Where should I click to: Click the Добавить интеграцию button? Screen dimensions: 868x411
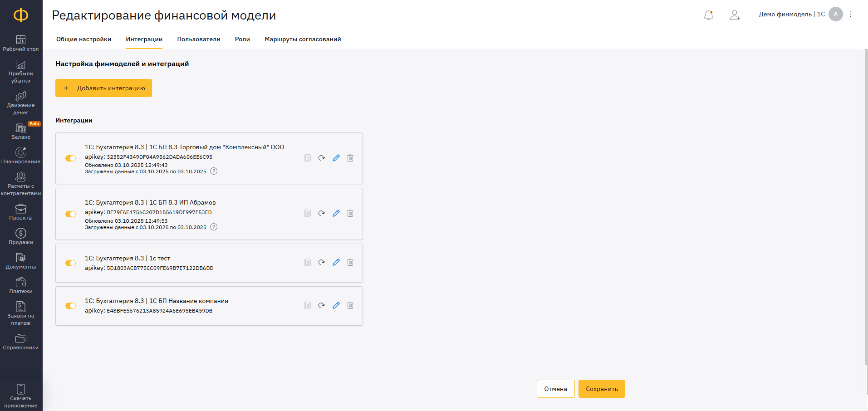103,88
